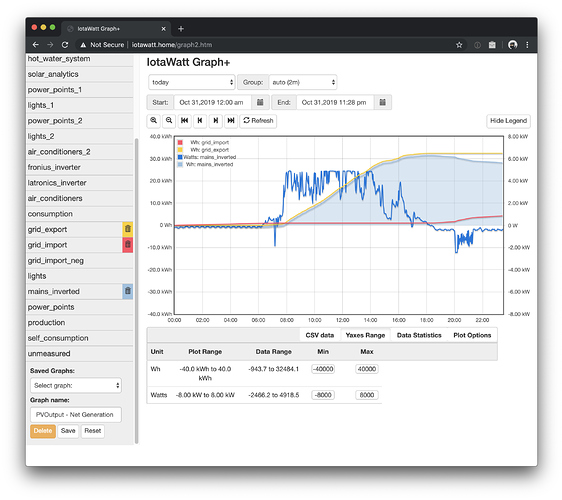Open the Group 'auto (2m)' dropdown
Screen dimensions: 562x500
click(303, 82)
